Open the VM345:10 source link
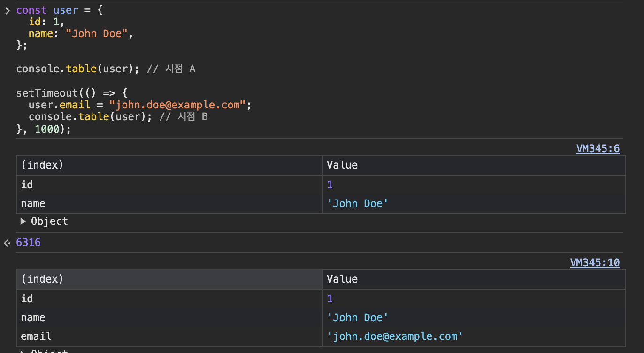644x353 pixels. click(x=595, y=263)
